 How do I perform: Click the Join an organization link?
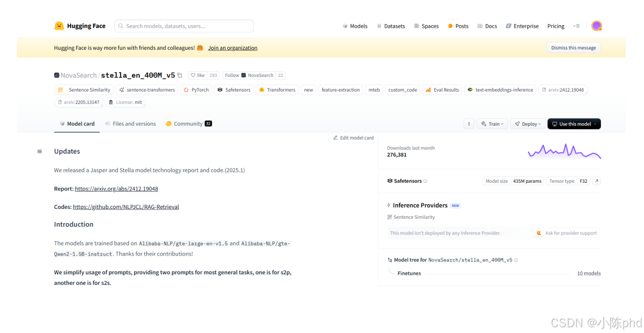point(233,48)
